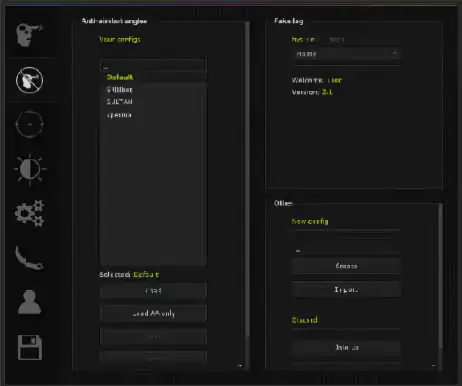462x386 pixels.
Task: Click the config search field above Default
Action: [153, 65]
